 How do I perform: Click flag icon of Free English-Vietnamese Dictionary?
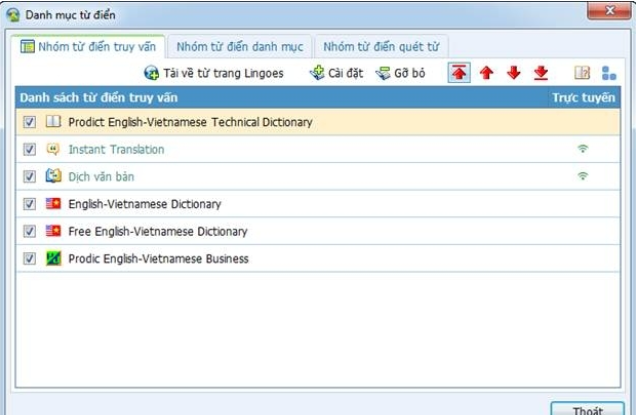pyautogui.click(x=53, y=231)
